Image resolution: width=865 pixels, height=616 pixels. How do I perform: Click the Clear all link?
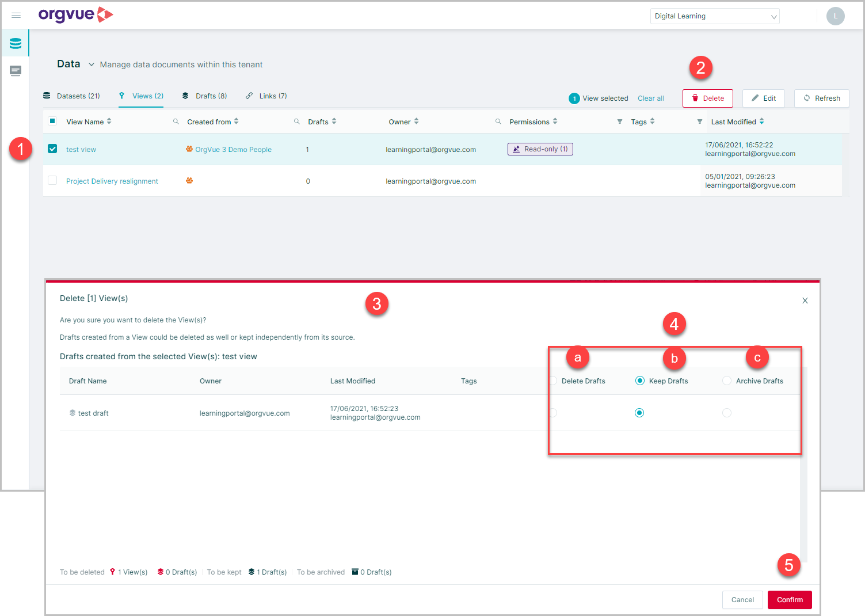coord(651,98)
